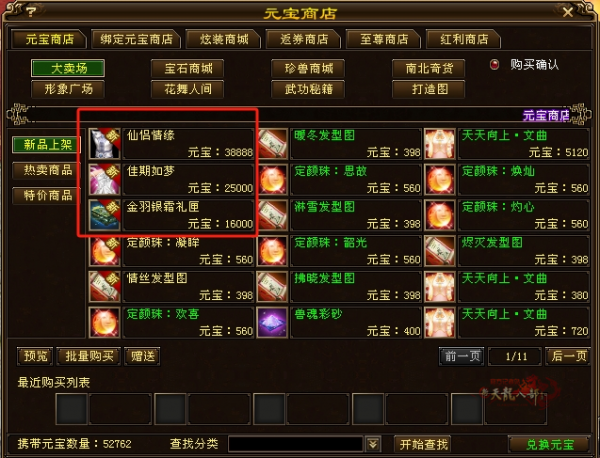600x458 pixels.
Task: Select the 热卖商品 category
Action: tap(47, 170)
